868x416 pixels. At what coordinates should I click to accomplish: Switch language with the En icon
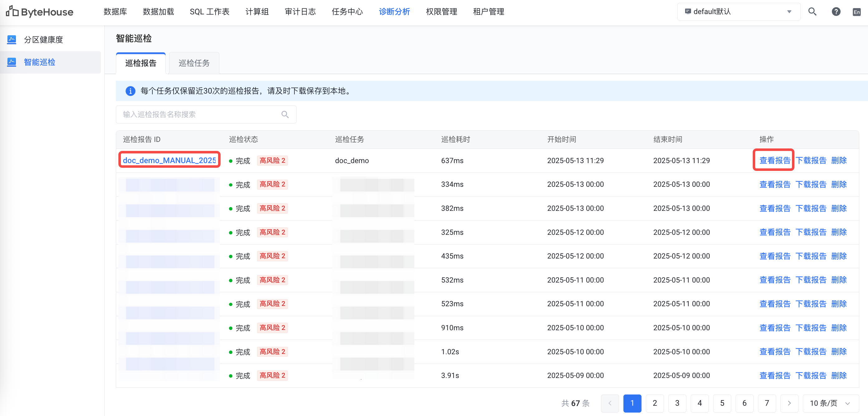click(x=856, y=12)
